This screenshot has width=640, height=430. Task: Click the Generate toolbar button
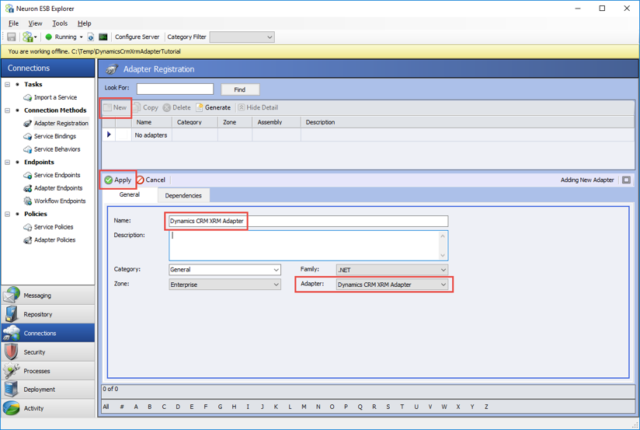(213, 108)
